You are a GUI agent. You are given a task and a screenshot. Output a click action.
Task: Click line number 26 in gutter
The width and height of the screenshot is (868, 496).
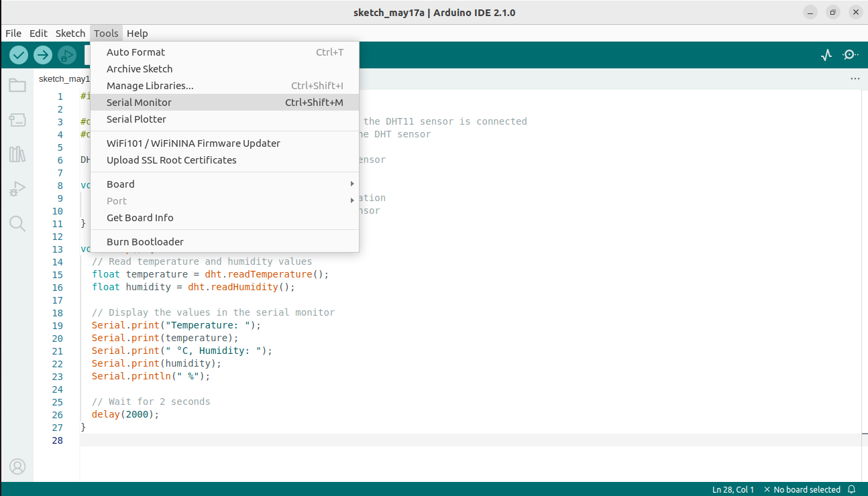57,414
